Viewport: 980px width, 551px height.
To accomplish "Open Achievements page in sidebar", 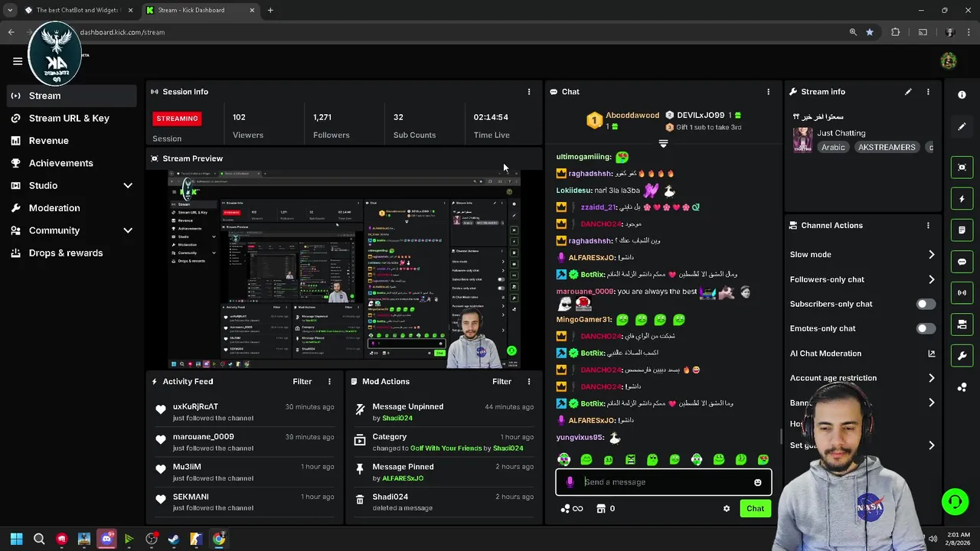I will 72,163.
